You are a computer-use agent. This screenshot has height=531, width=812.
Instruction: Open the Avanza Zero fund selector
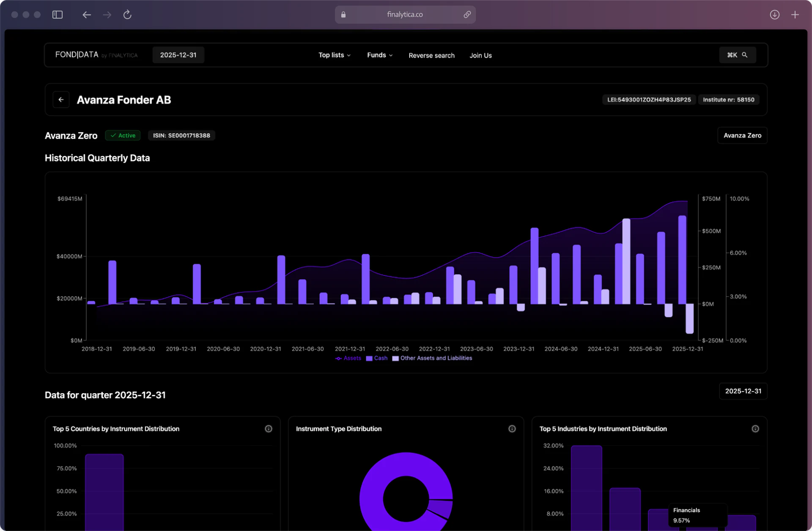[742, 135]
